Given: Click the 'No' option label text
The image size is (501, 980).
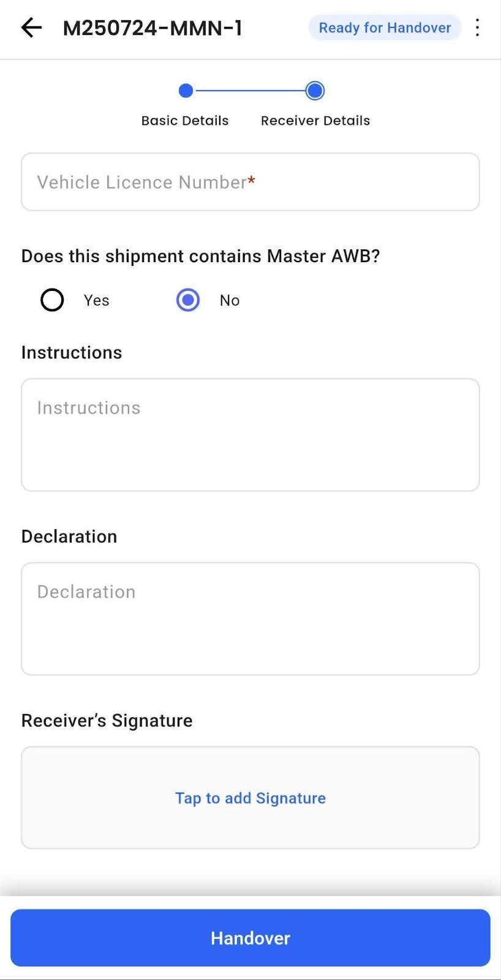Looking at the screenshot, I should tap(230, 300).
